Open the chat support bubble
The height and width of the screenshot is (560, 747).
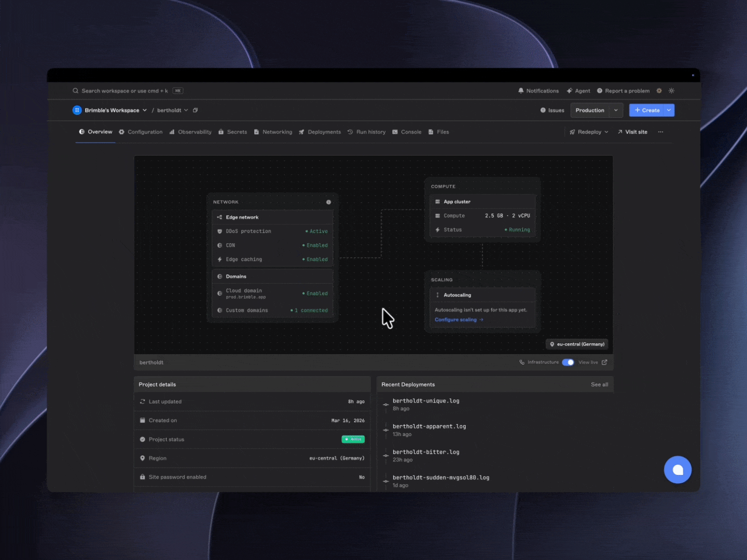point(677,470)
